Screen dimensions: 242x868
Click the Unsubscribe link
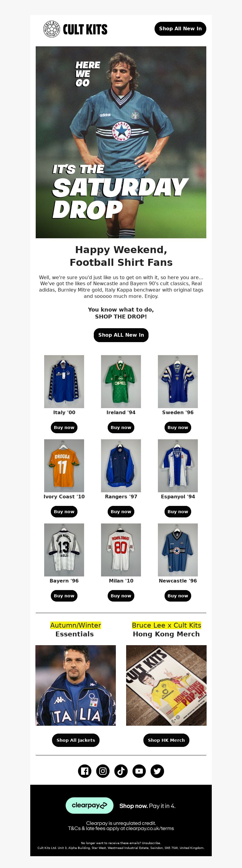(x=151, y=843)
